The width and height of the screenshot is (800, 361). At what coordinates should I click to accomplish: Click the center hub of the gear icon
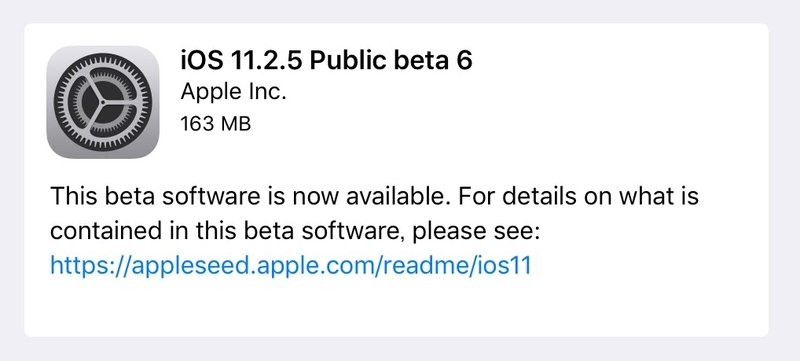click(x=103, y=102)
